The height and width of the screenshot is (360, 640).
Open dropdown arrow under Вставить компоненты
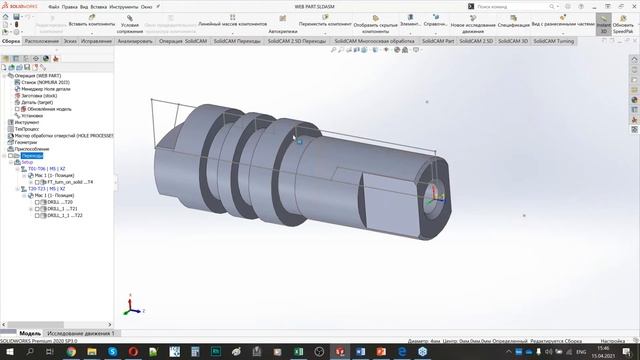(92, 32)
